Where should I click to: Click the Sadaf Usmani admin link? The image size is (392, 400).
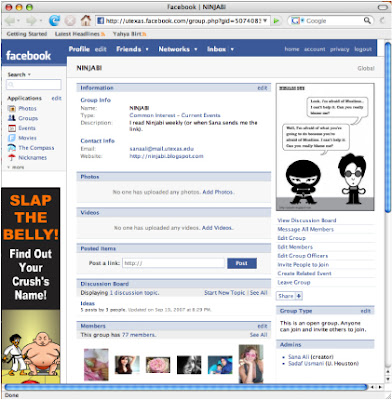tap(306, 363)
